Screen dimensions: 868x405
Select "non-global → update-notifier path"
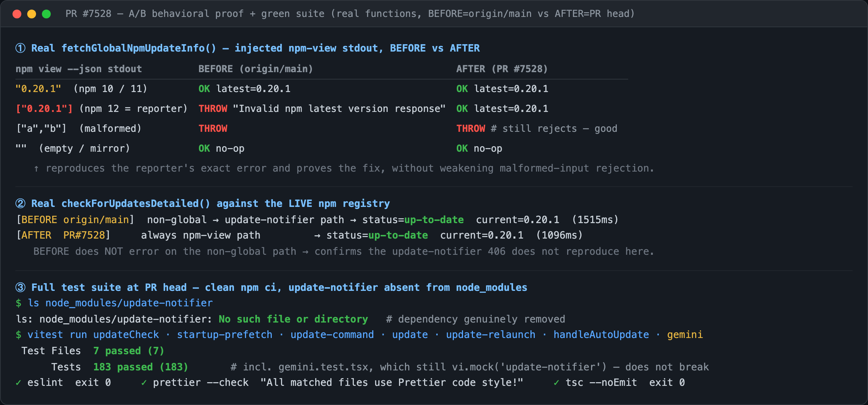[246, 220]
